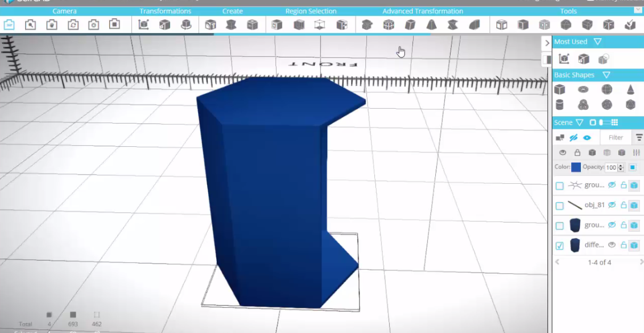The width and height of the screenshot is (644, 333).
Task: Insert a cylinder from Basic Shapes
Action: tap(559, 104)
